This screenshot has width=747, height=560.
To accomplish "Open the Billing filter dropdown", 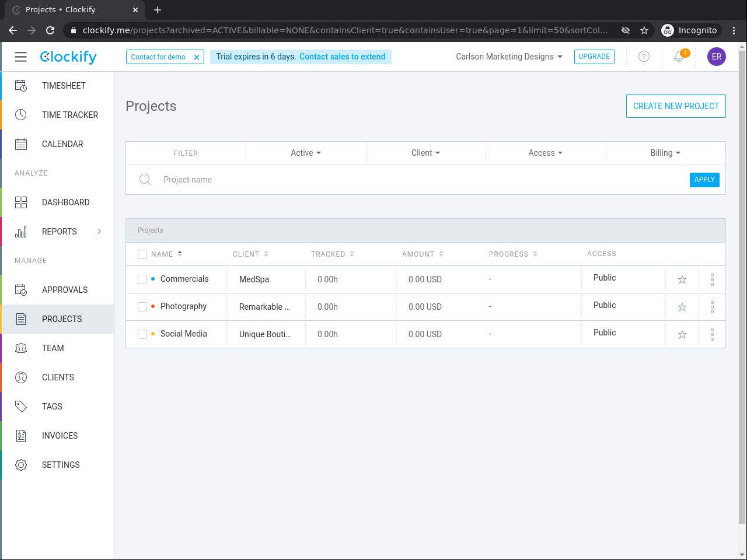I will pos(665,153).
